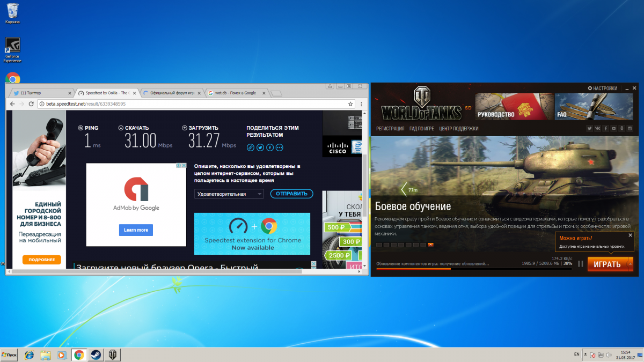Screen dimensions: 644x362
Task: Open World of Tanks launcher settings gear
Action: pyautogui.click(x=590, y=88)
